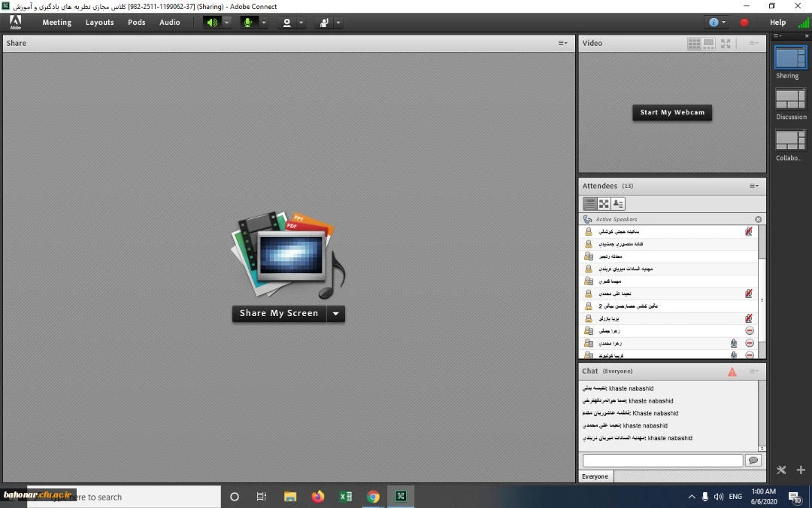Maximize the Video pod to full screen
Image resolution: width=812 pixels, height=508 pixels.
tap(726, 44)
